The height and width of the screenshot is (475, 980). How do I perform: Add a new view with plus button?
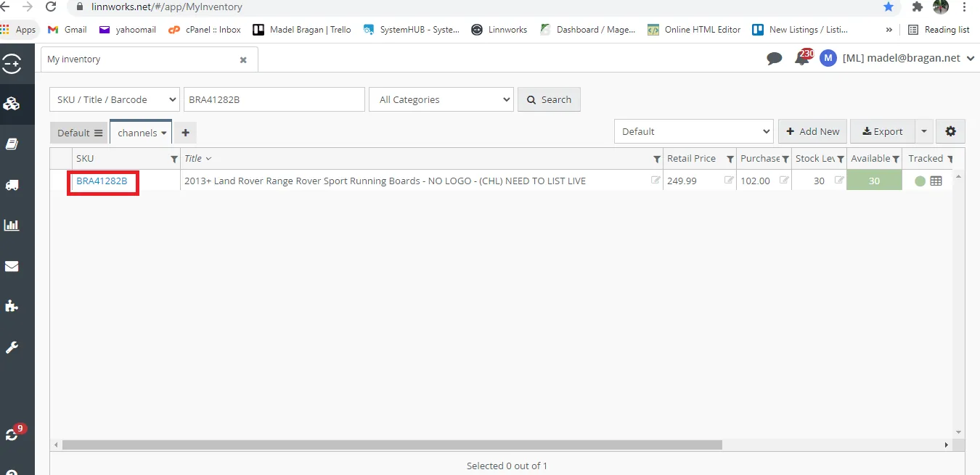tap(185, 133)
